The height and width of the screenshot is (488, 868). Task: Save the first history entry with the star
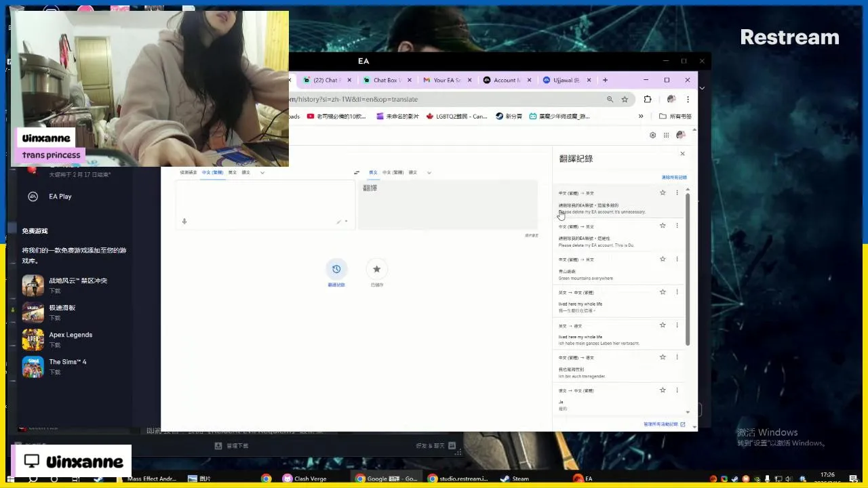point(663,192)
